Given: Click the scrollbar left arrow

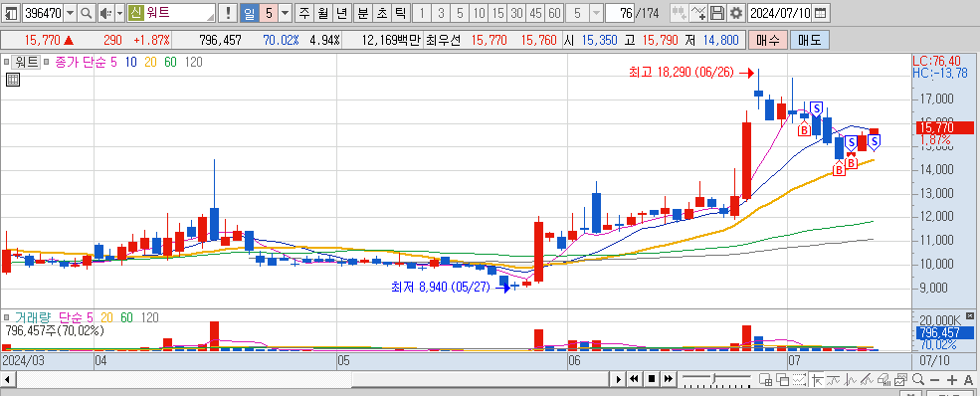Looking at the screenshot, I should point(8,379).
